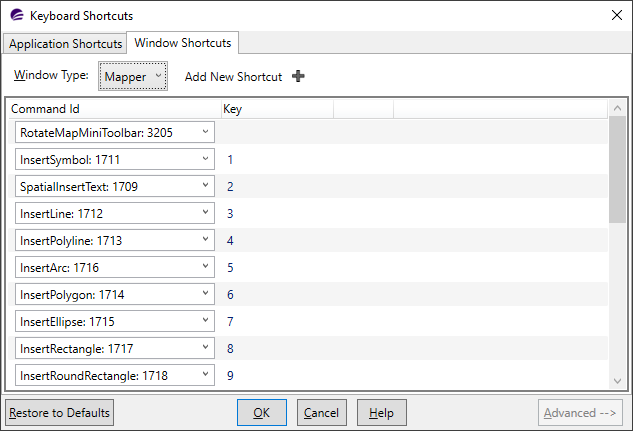
Task: Click the plus icon to add shortcut
Action: pyautogui.click(x=298, y=77)
